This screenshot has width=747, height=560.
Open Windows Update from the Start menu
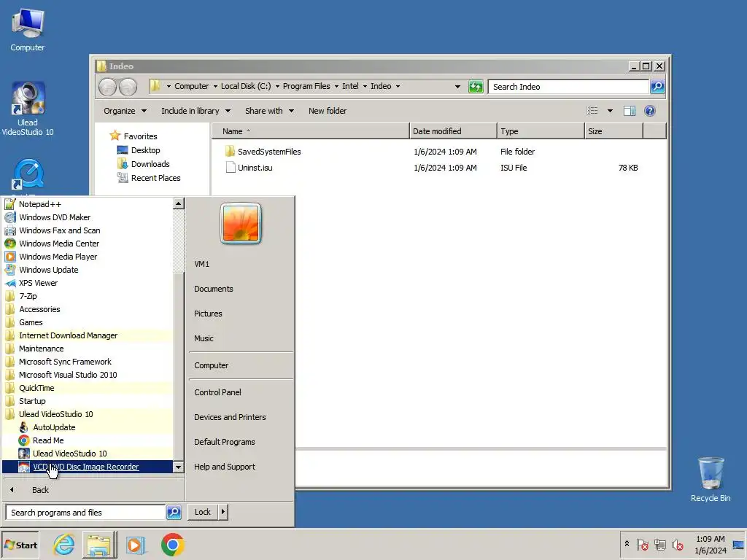(88, 270)
